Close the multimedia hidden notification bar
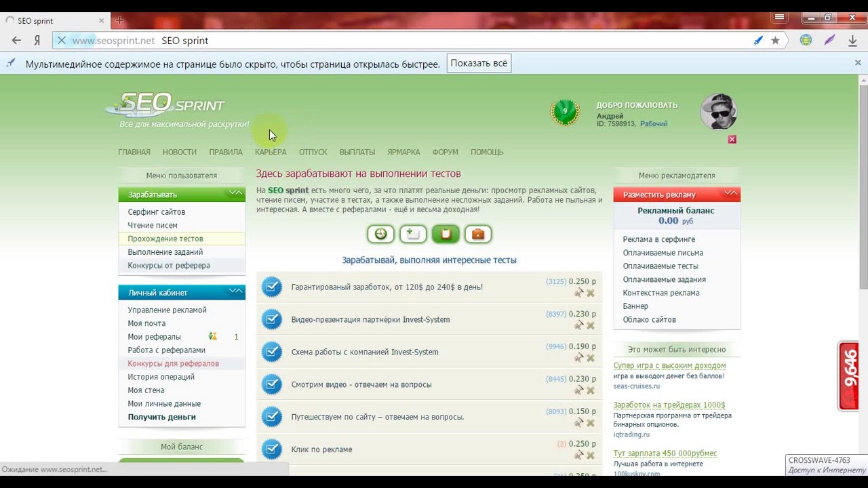This screenshot has height=488, width=868. coord(858,63)
